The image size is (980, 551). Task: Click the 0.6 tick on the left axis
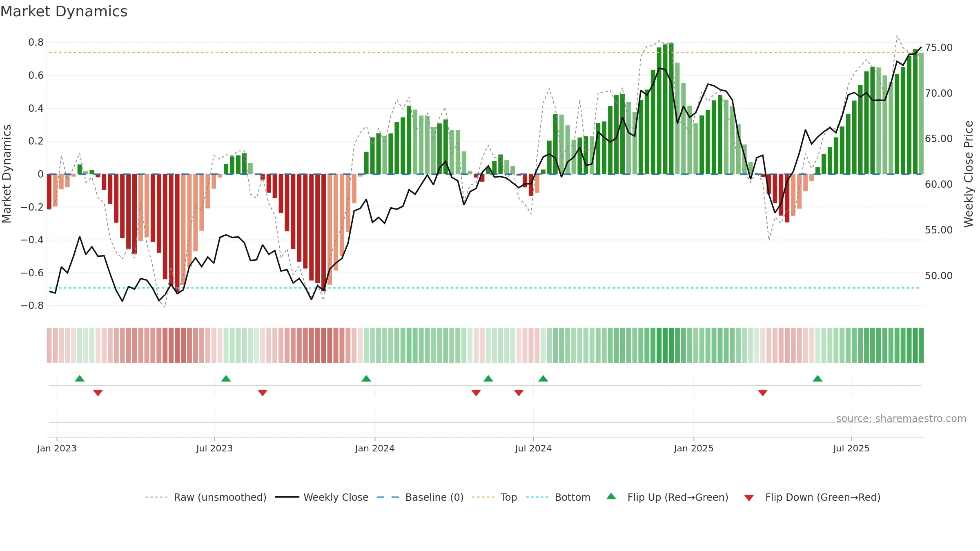pyautogui.click(x=36, y=76)
